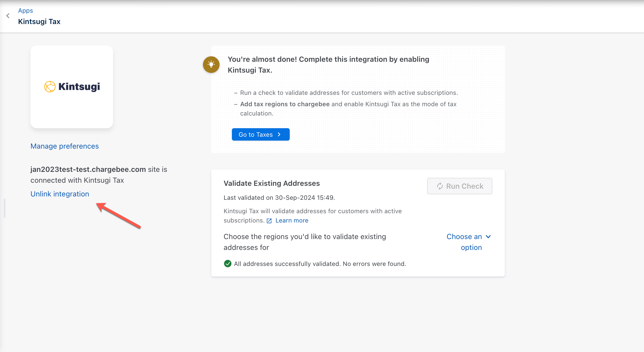Click the refresh icon in Run Check
644x352 pixels.
click(x=440, y=186)
